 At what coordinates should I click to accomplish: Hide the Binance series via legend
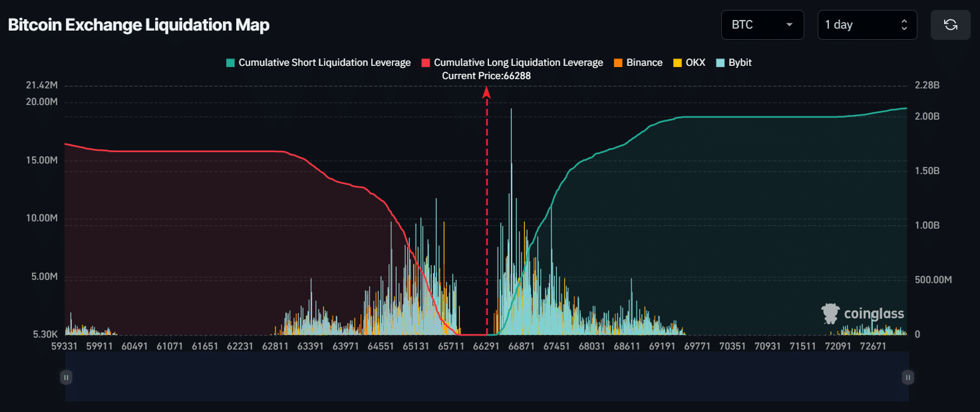tap(638, 62)
